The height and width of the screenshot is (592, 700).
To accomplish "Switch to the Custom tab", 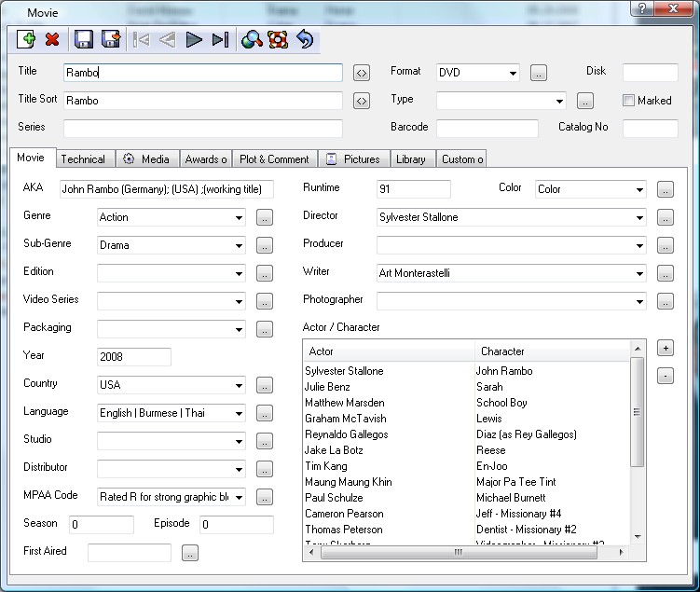I will coord(461,159).
